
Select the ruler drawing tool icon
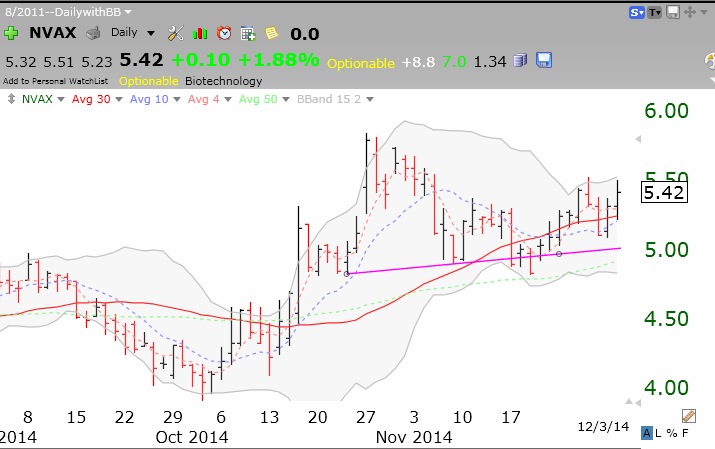point(689,416)
